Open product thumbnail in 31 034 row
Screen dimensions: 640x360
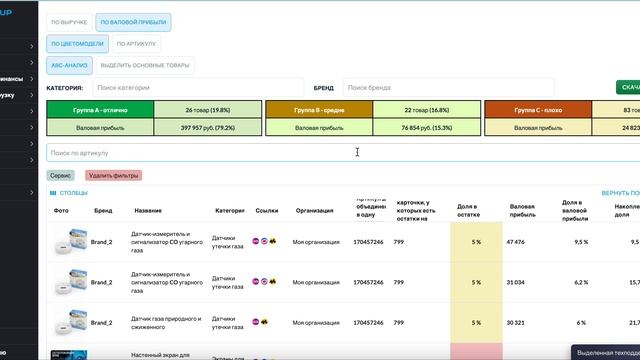click(71, 282)
